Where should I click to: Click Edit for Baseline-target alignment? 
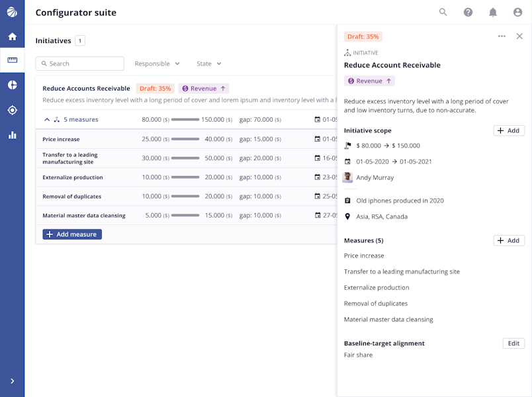point(513,343)
